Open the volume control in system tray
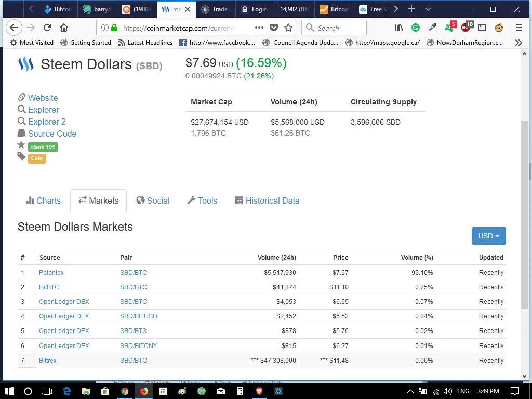The height and width of the screenshot is (399, 532). (447, 391)
